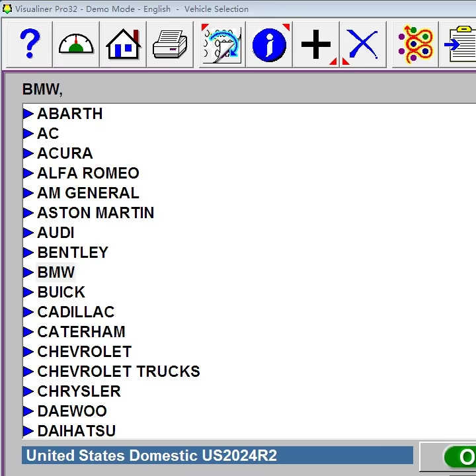Open the colored dots butterfly icon
Image resolution: width=476 pixels, height=476 pixels.
[415, 44]
